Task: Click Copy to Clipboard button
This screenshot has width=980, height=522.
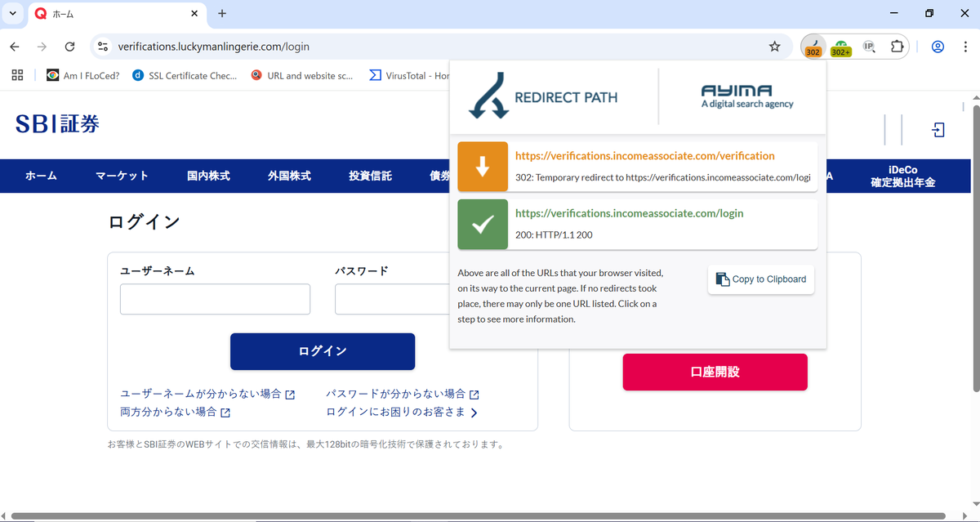Action: (x=761, y=279)
